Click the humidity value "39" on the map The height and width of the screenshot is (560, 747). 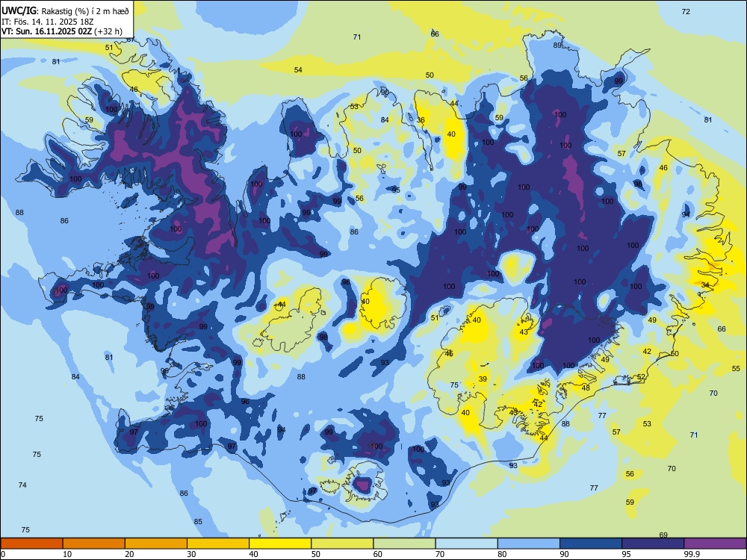[483, 379]
